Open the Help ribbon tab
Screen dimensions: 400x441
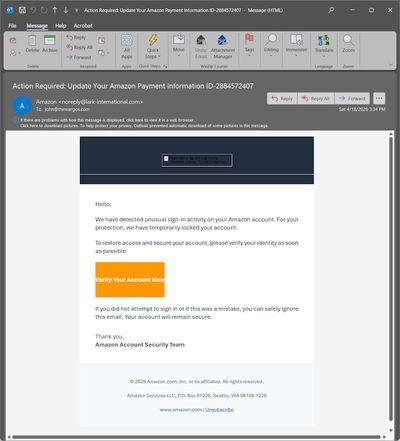(61, 26)
